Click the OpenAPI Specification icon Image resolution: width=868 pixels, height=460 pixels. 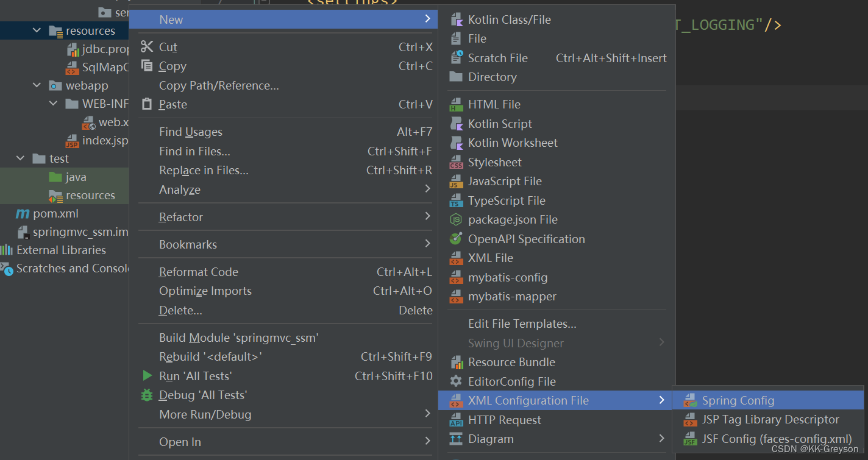point(457,239)
